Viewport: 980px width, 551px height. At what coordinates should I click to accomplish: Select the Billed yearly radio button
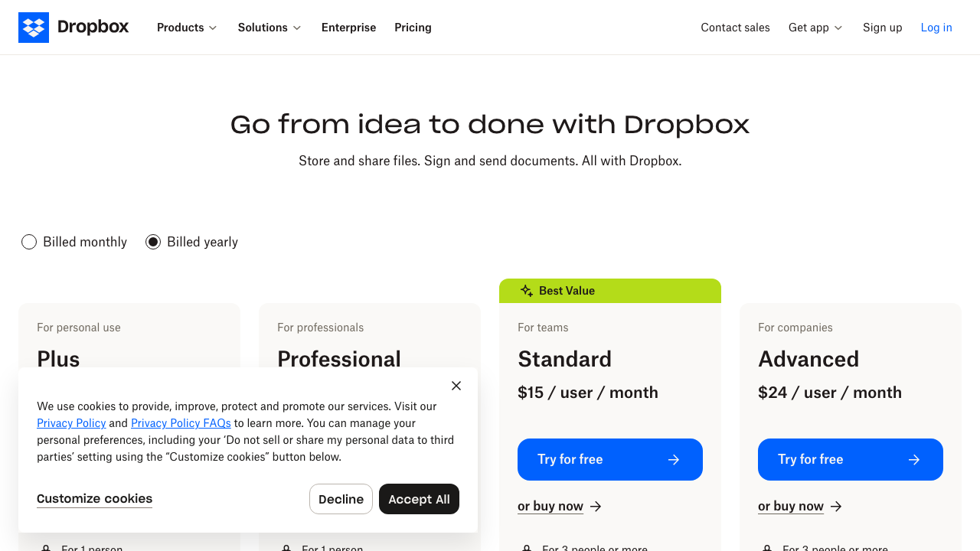(152, 241)
